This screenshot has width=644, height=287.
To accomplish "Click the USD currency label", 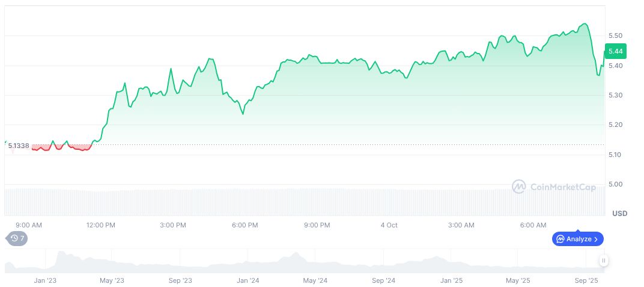I will click(x=619, y=214).
